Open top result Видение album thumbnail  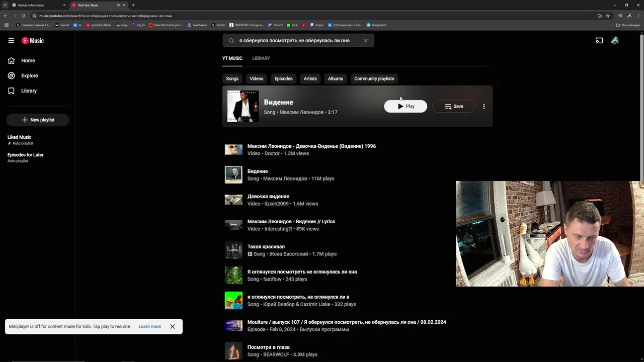click(243, 107)
